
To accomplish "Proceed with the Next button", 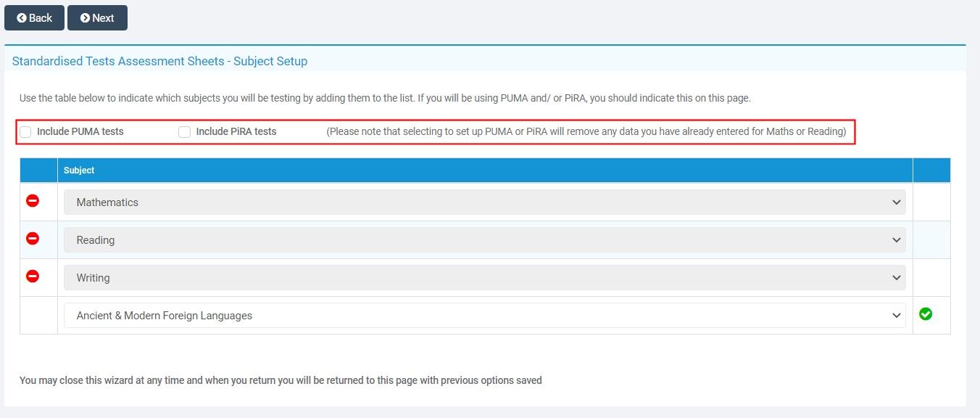I will coord(97,18).
